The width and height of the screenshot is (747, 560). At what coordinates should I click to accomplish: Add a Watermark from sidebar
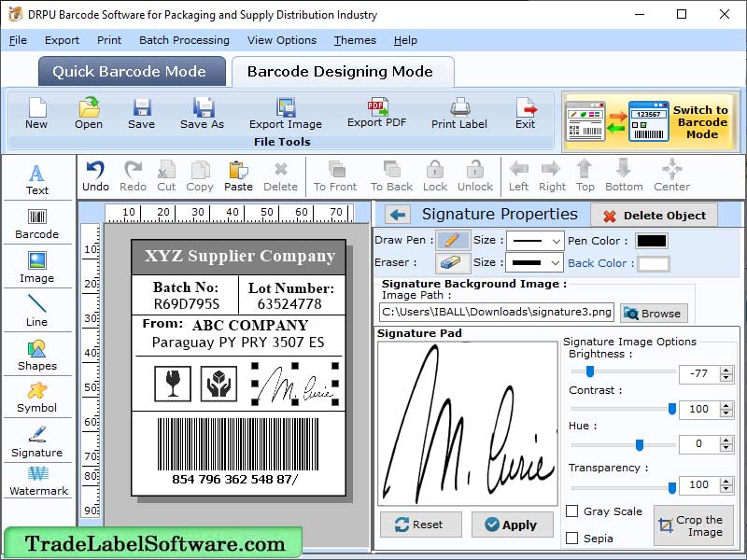(x=38, y=481)
